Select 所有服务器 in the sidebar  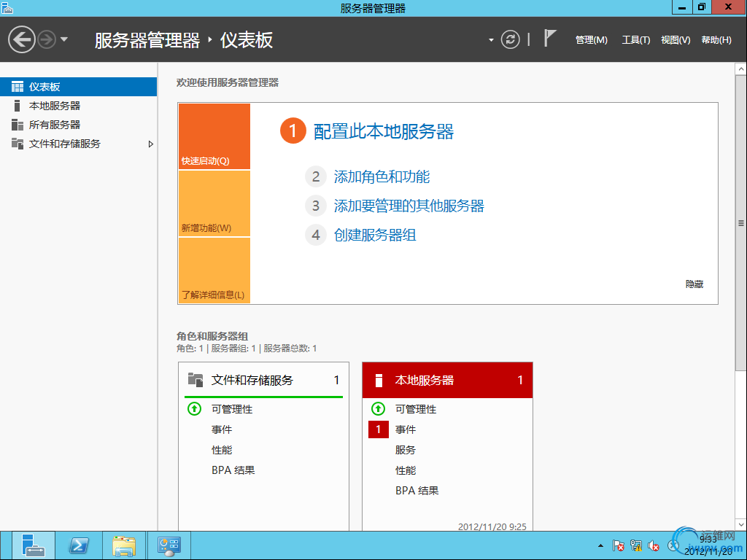[x=78, y=125]
